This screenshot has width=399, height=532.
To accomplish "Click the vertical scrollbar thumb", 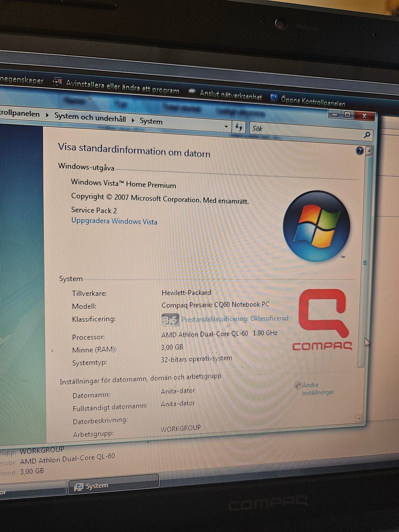I will (x=365, y=262).
